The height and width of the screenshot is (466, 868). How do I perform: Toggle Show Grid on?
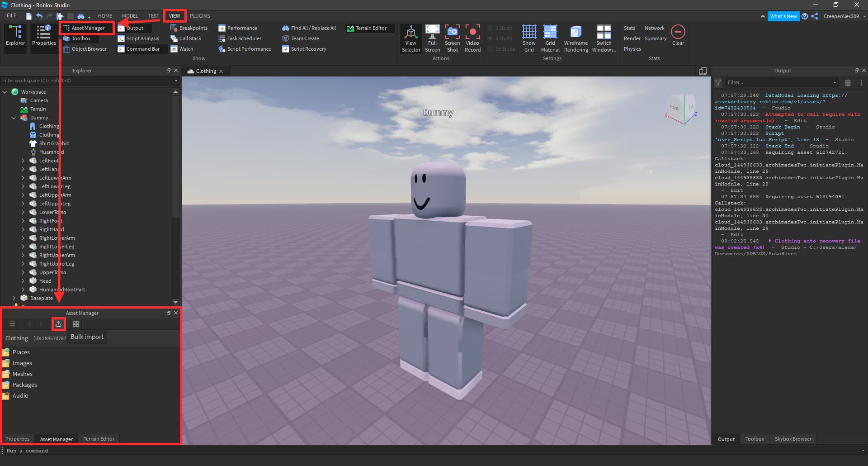click(x=528, y=38)
